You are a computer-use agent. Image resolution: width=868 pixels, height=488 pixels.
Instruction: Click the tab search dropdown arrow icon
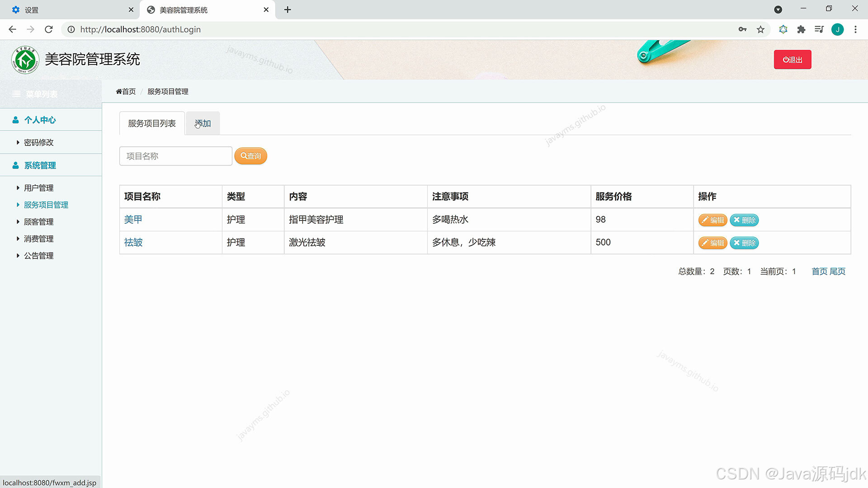(x=778, y=9)
